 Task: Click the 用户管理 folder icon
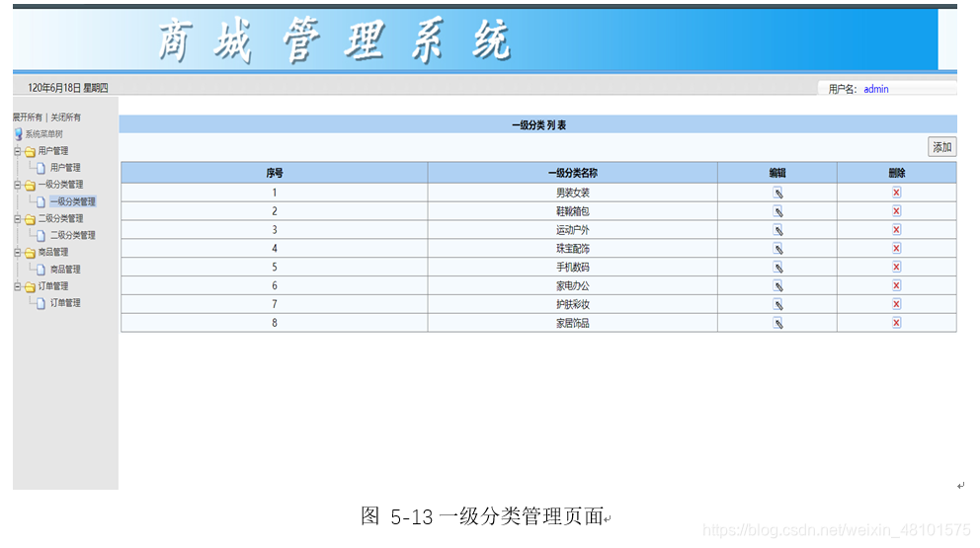click(30, 152)
